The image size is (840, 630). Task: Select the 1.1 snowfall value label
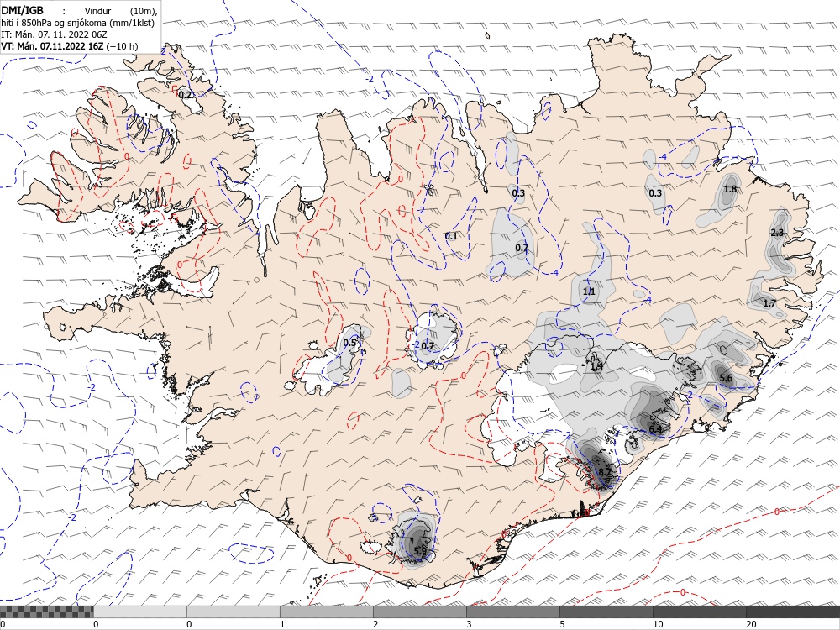point(589,291)
